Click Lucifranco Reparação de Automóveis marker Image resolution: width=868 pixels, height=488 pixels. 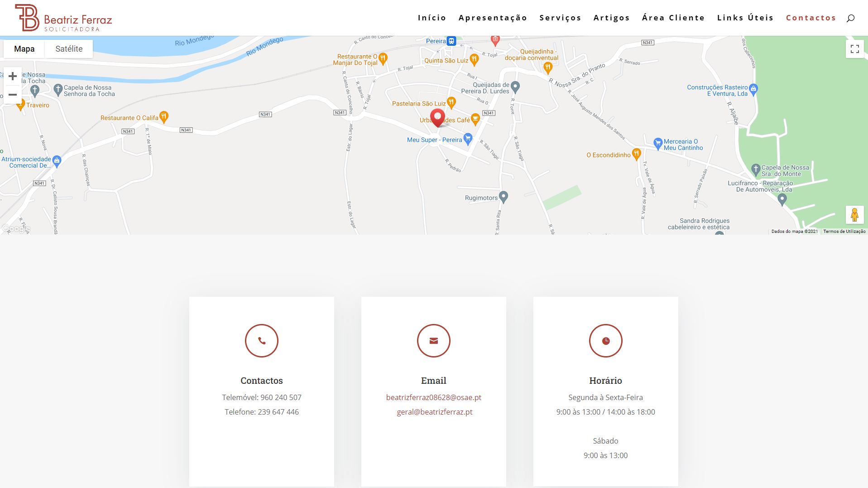pos(782,199)
